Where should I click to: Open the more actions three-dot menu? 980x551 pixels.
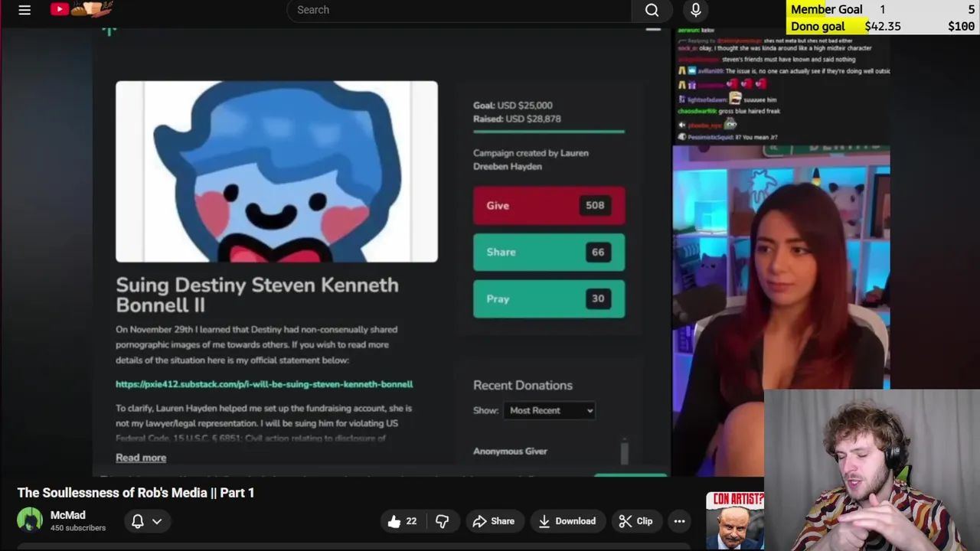click(679, 521)
